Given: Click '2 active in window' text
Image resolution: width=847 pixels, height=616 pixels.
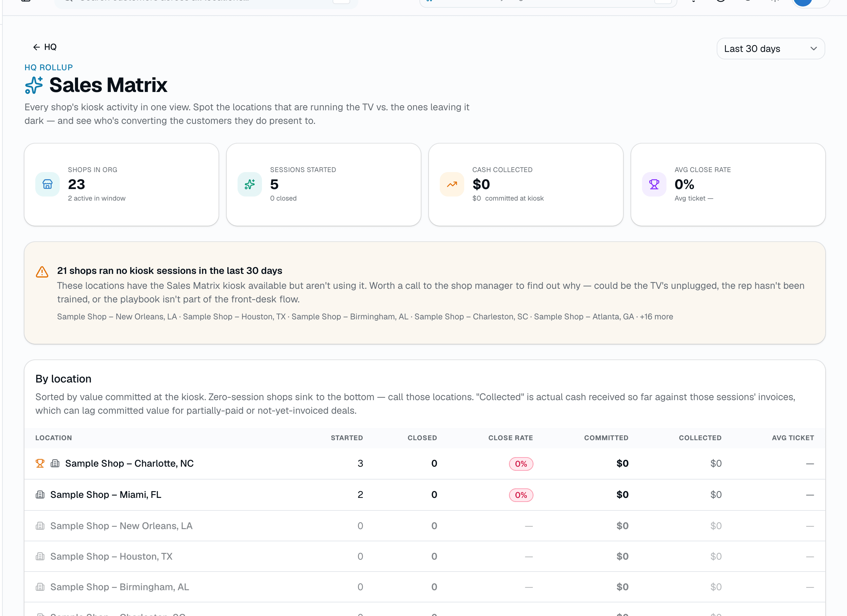Looking at the screenshot, I should click(x=97, y=198).
